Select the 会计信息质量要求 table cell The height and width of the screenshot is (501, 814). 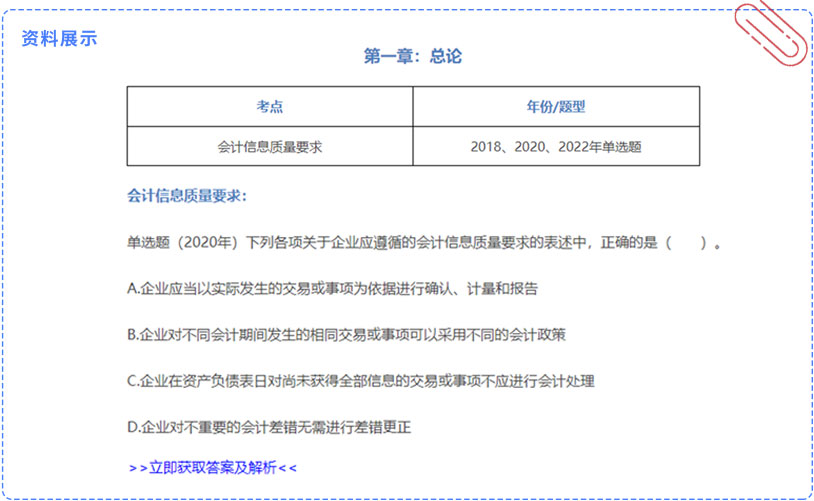pyautogui.click(x=270, y=146)
